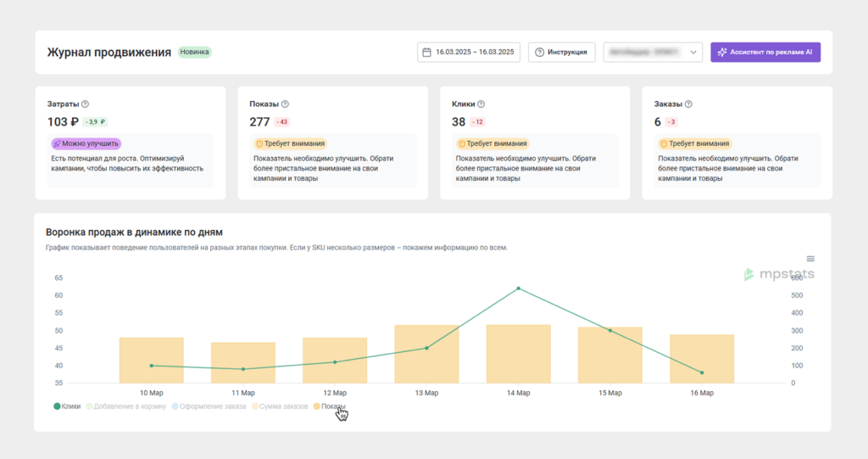The image size is (868, 459).
Task: Open the Инструкция guide button
Action: (x=561, y=53)
